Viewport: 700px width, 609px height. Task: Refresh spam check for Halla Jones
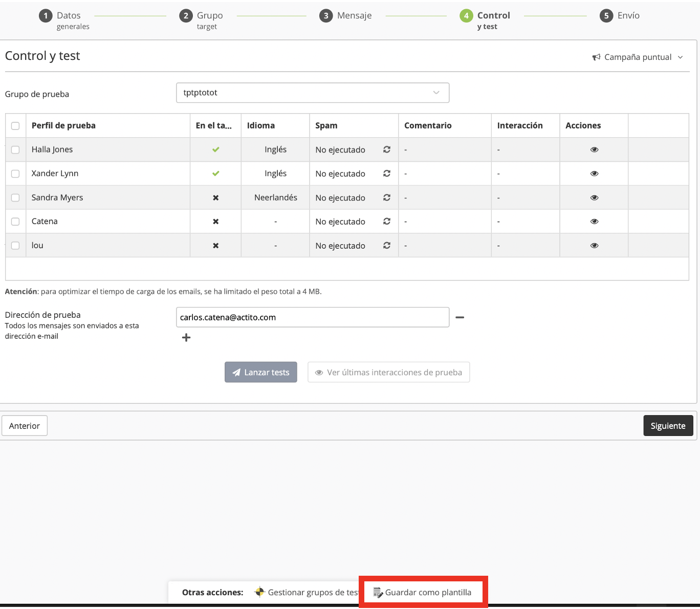pyautogui.click(x=387, y=149)
